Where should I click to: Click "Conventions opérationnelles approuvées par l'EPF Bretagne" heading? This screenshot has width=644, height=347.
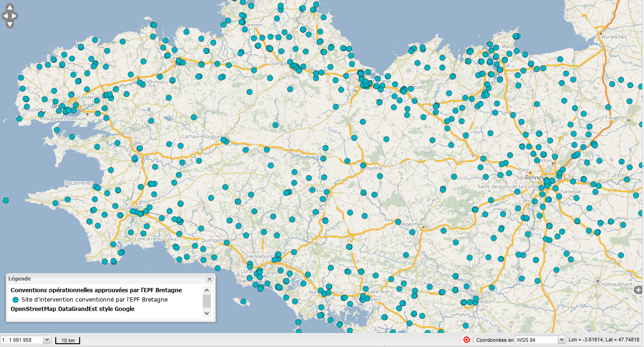[96, 290]
